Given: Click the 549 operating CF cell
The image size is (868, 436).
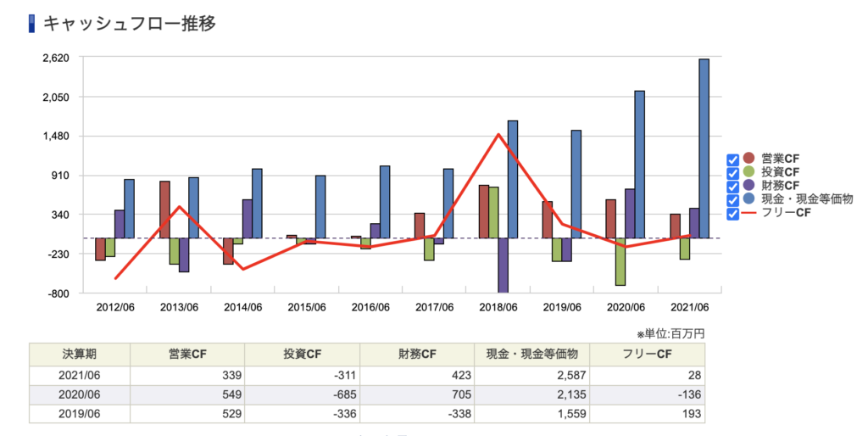Looking at the screenshot, I should coord(187,395).
